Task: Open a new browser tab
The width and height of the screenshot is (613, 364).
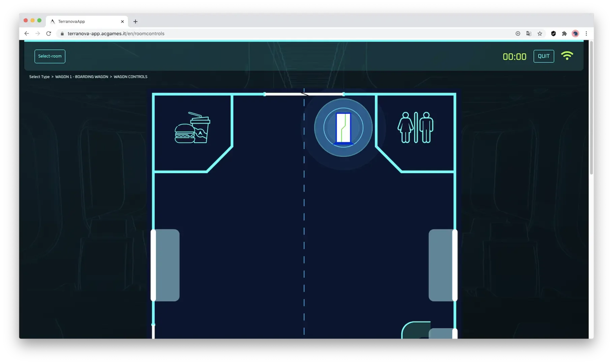Action: 135,22
